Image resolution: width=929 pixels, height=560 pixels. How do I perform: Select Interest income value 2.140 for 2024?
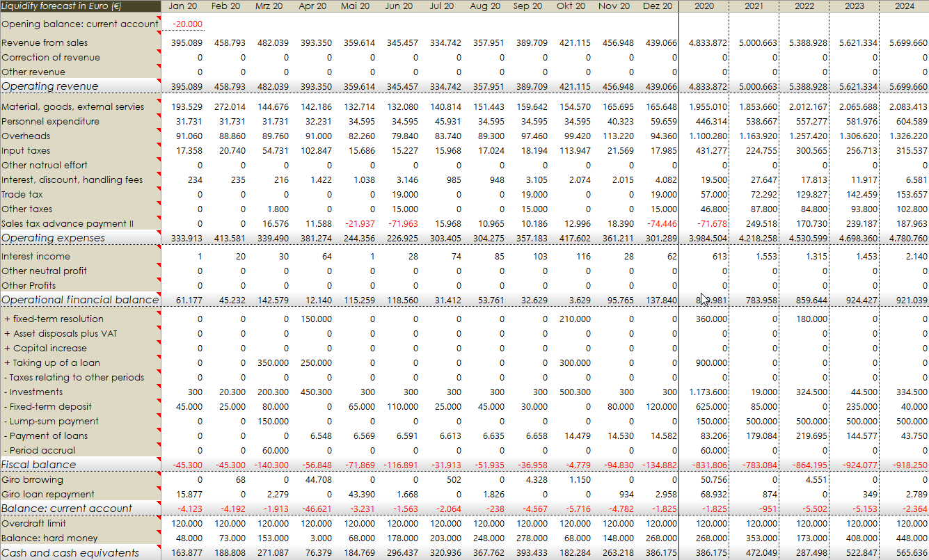pyautogui.click(x=916, y=257)
